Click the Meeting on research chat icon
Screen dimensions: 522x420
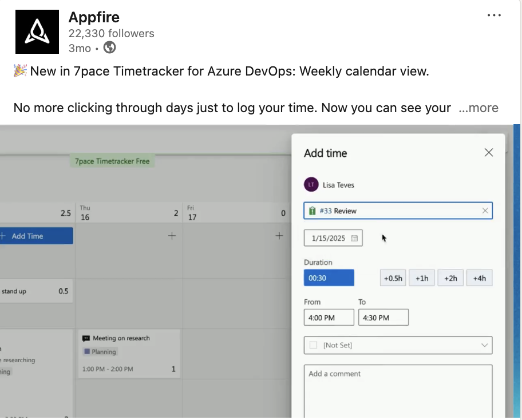86,339
